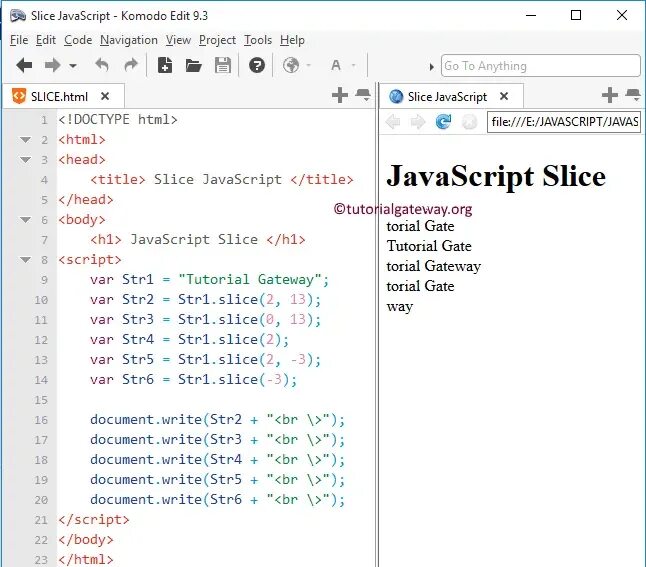This screenshot has height=567, width=646.
Task: Stop loading the preview page
Action: 469,122
